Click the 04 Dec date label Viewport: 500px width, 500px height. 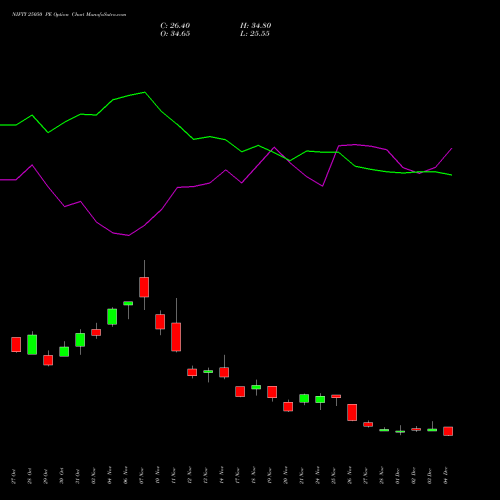click(x=446, y=476)
